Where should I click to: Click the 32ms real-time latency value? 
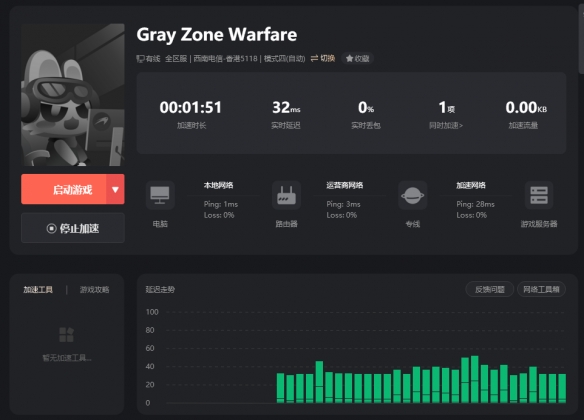click(x=286, y=108)
